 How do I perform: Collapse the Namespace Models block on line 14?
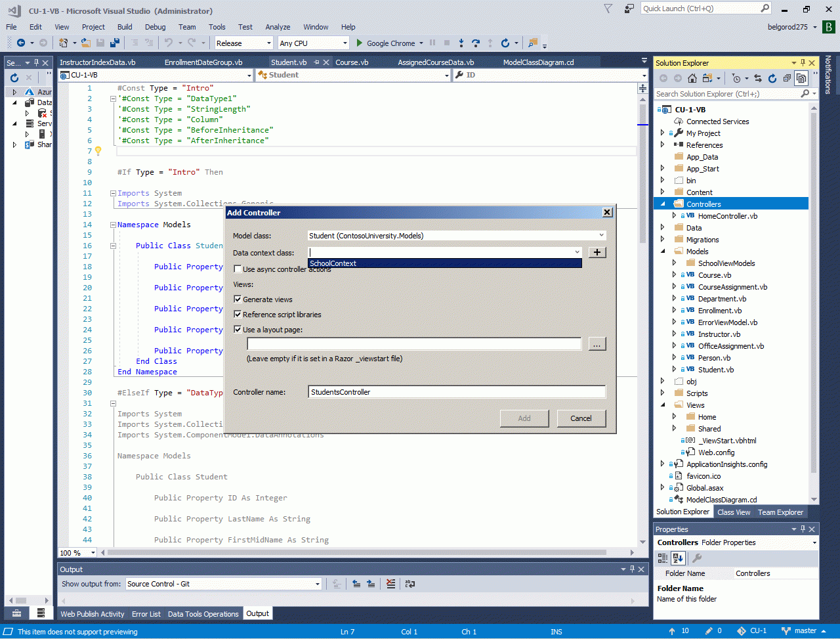point(113,225)
